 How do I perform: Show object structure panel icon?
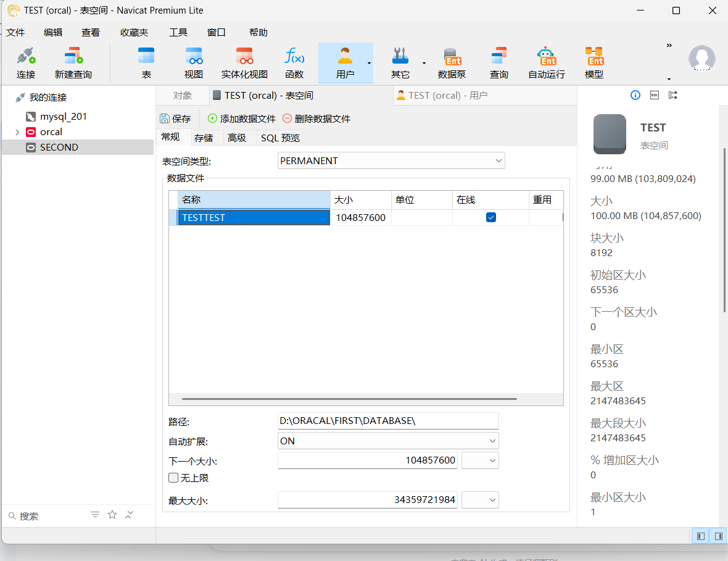coord(672,95)
